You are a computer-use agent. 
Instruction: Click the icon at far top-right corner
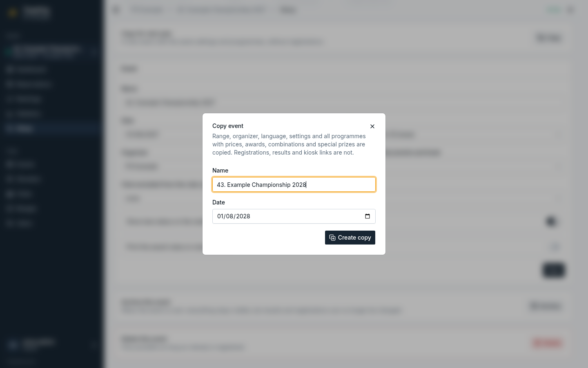click(571, 10)
